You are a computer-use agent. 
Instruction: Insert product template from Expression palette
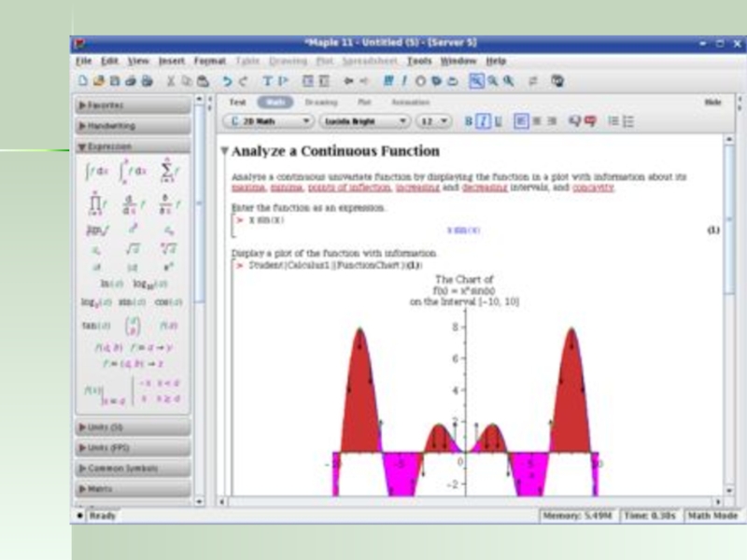(97, 203)
